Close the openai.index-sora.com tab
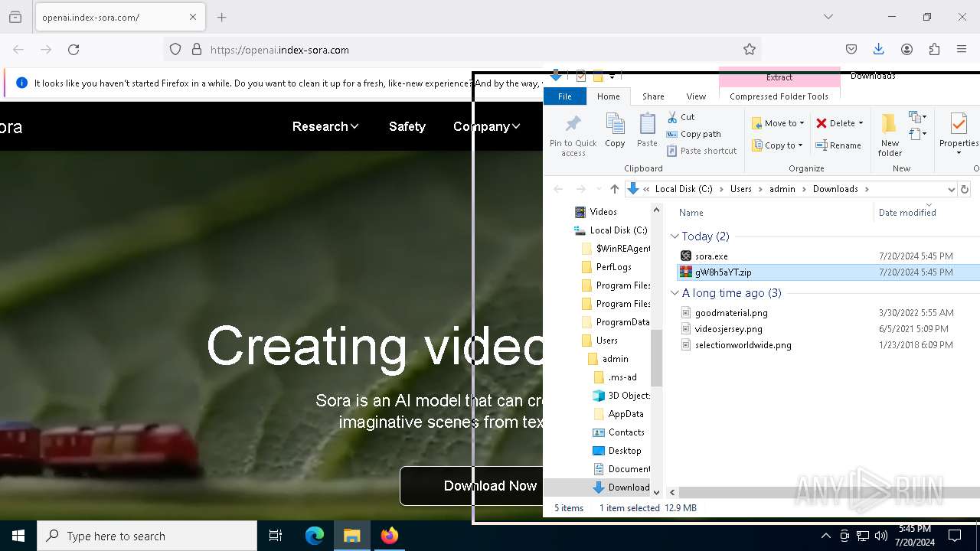The height and width of the screenshot is (551, 980). (x=193, y=17)
